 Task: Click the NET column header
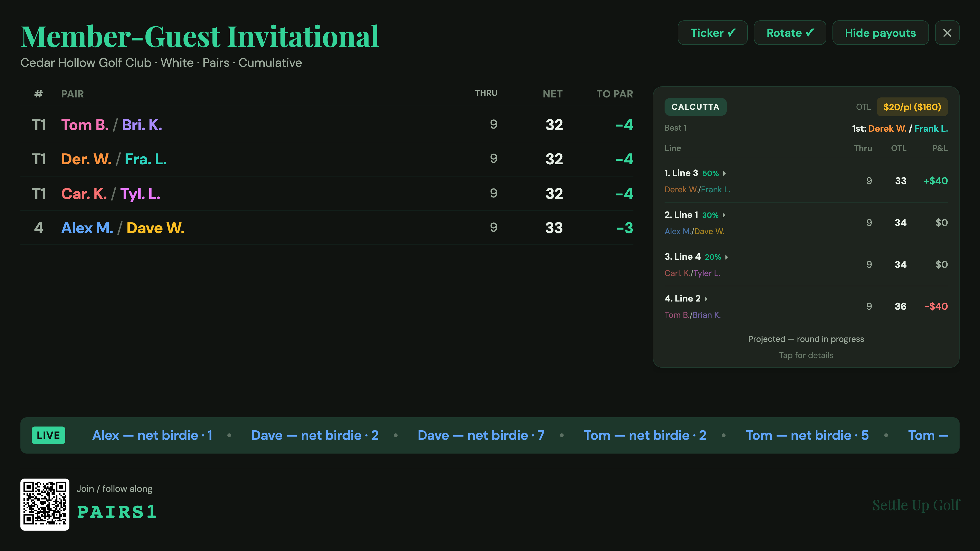click(x=552, y=94)
